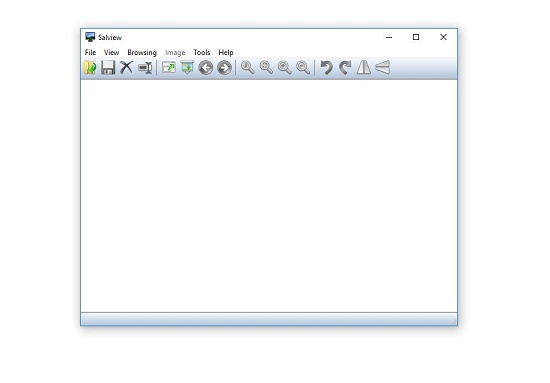Open the Browsing menu
This screenshot has width=550, height=383.
click(142, 53)
